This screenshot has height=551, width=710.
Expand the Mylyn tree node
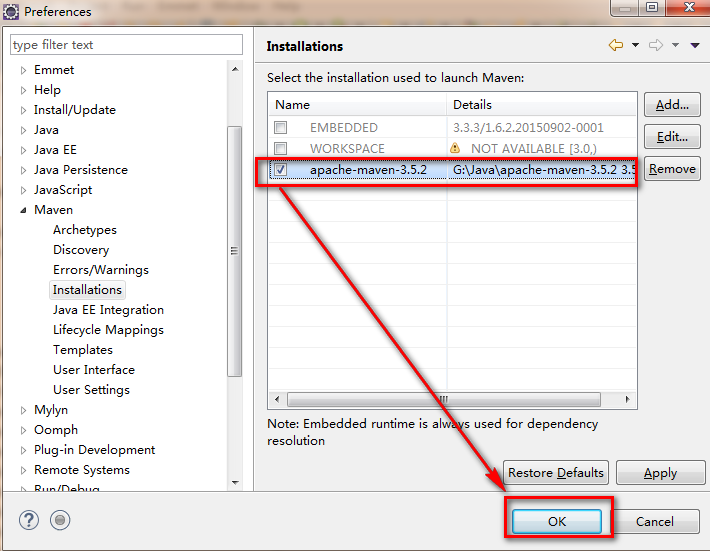(x=24, y=410)
